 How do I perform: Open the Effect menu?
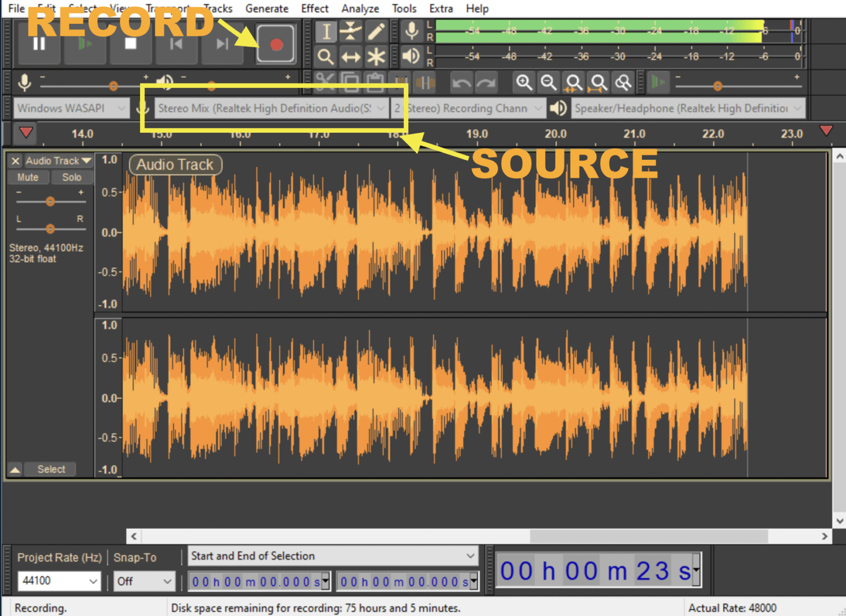point(314,8)
